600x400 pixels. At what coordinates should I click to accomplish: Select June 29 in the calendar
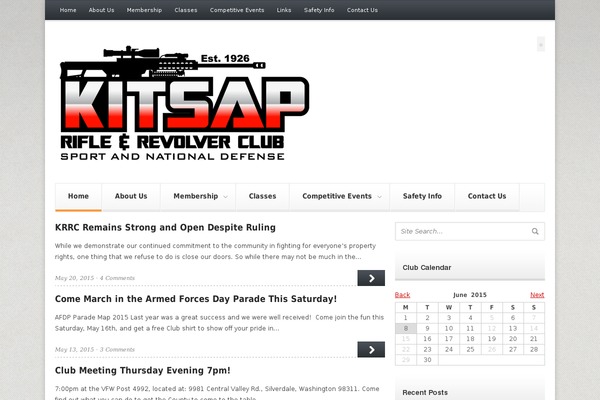tap(406, 360)
